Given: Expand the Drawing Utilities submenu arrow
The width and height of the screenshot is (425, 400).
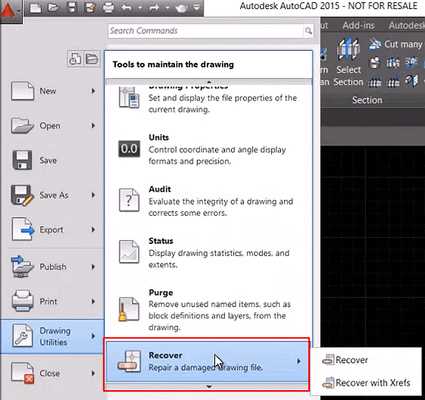Looking at the screenshot, I should pyautogui.click(x=93, y=336).
